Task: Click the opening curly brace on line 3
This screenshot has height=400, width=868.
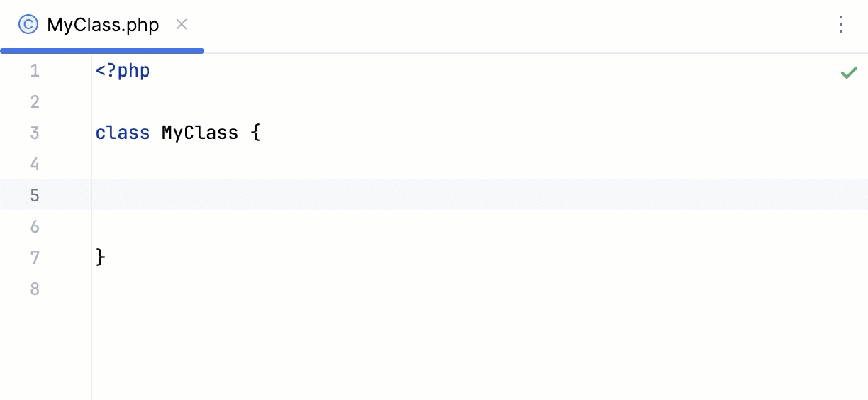Action: [255, 133]
